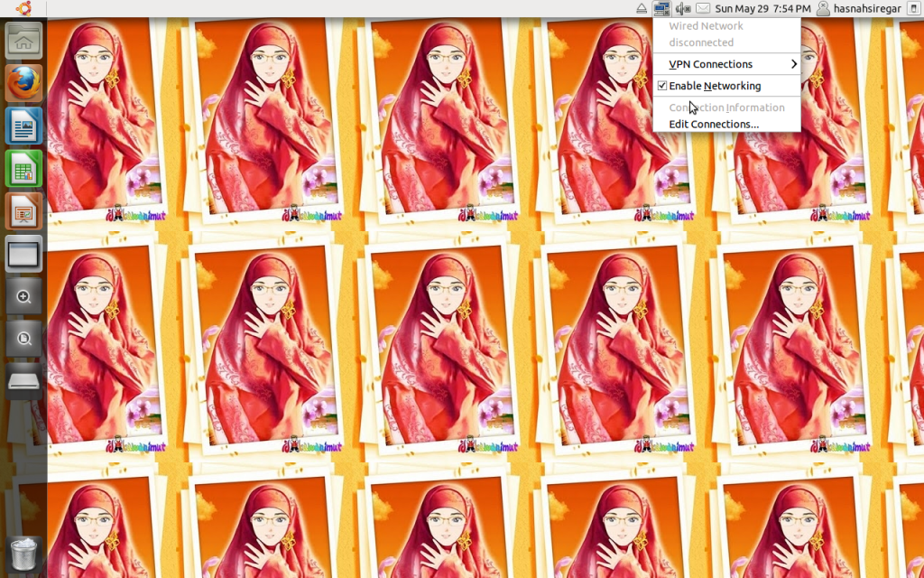Open the power session indicator icon
Viewport: 924px width, 578px height.
pyautogui.click(x=913, y=8)
